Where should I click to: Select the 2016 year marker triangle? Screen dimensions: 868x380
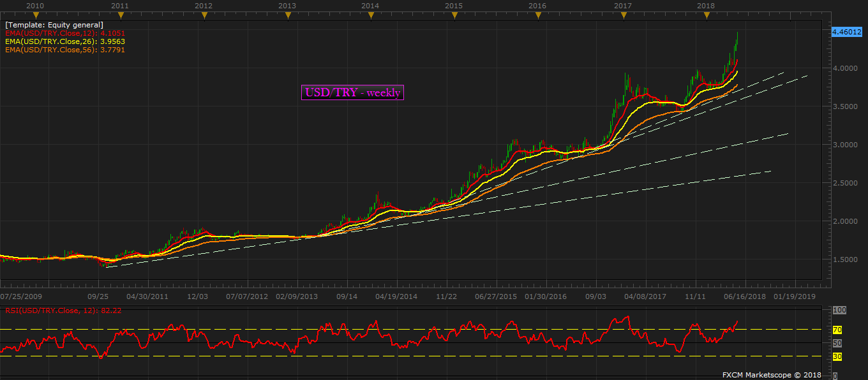click(x=538, y=16)
